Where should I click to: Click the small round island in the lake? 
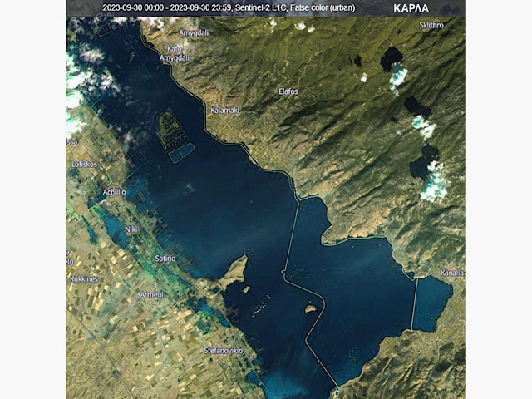click(x=310, y=308)
